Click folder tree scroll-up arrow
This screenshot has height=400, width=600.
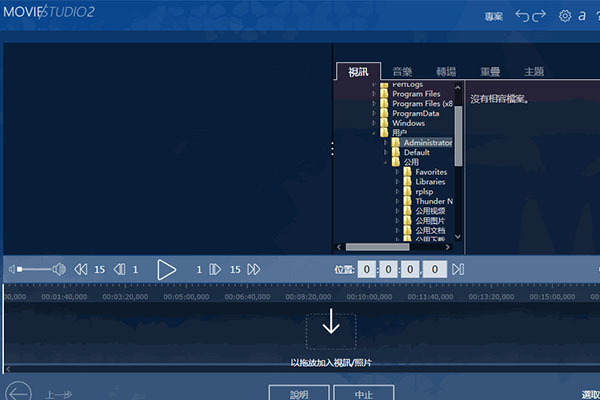[x=458, y=88]
